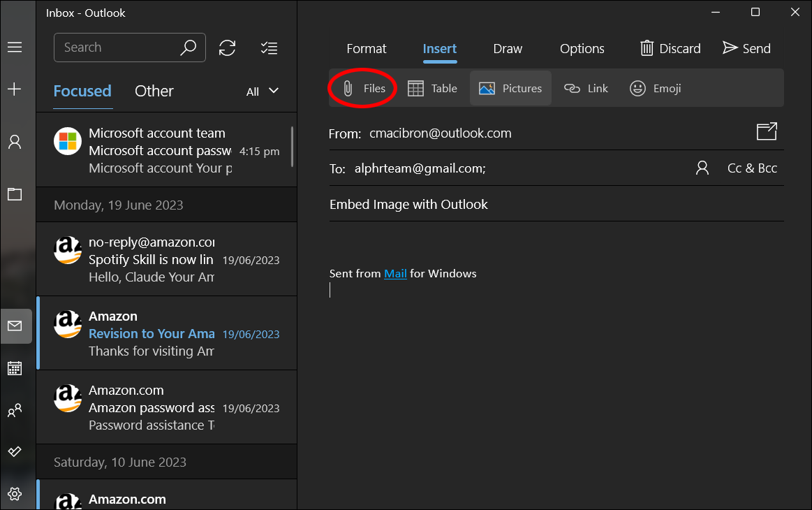Discard the current draft
The width and height of the screenshot is (812, 510).
point(670,48)
